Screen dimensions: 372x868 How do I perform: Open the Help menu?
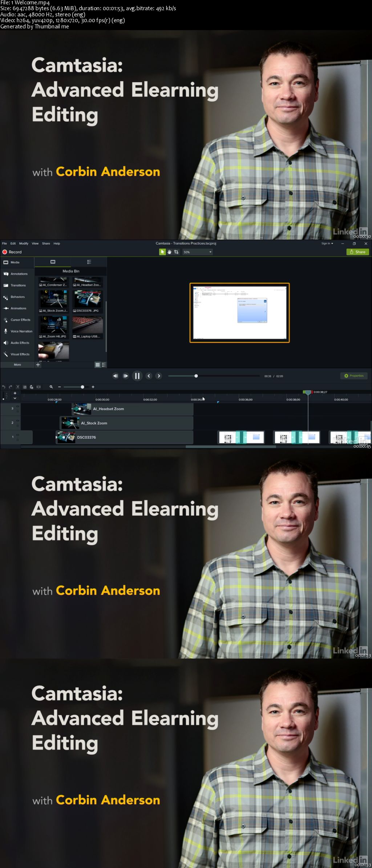[57, 244]
